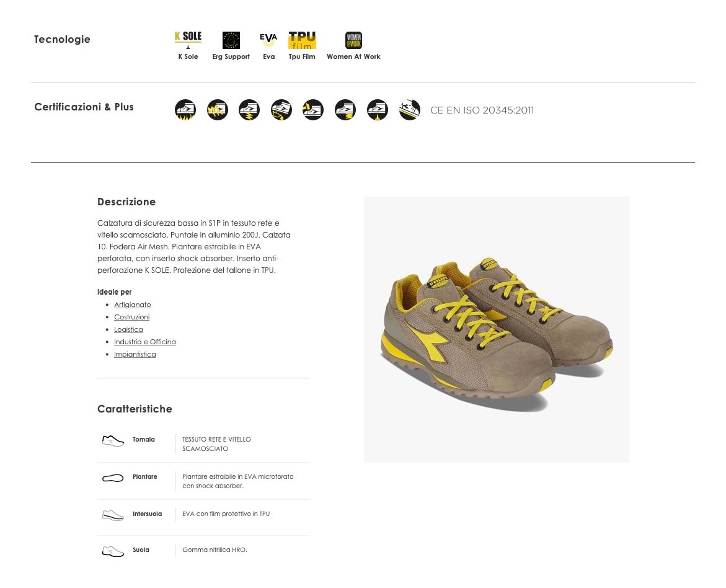This screenshot has width=726, height=588.
Task: Click the heat-resistant sole certification icon
Action: [185, 110]
